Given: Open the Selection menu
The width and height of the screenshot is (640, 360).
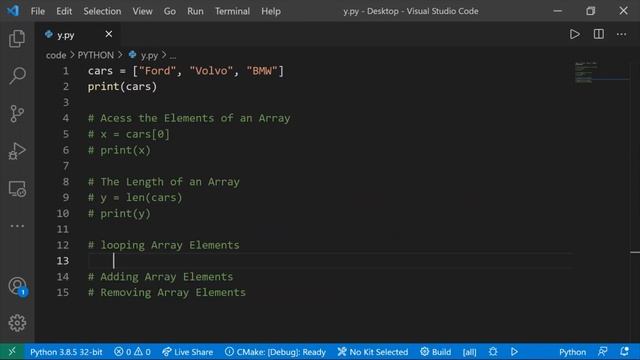Looking at the screenshot, I should click(102, 11).
